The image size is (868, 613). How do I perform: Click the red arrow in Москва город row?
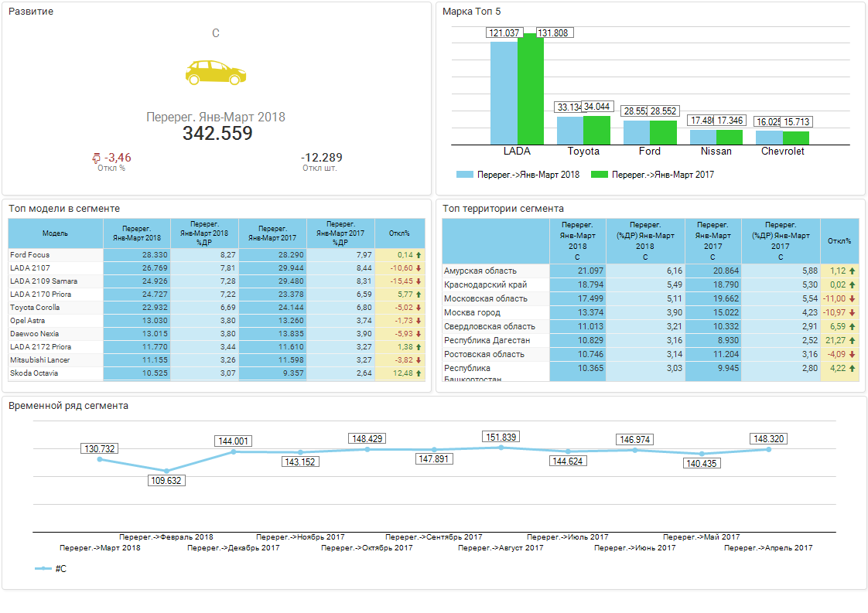tap(852, 312)
